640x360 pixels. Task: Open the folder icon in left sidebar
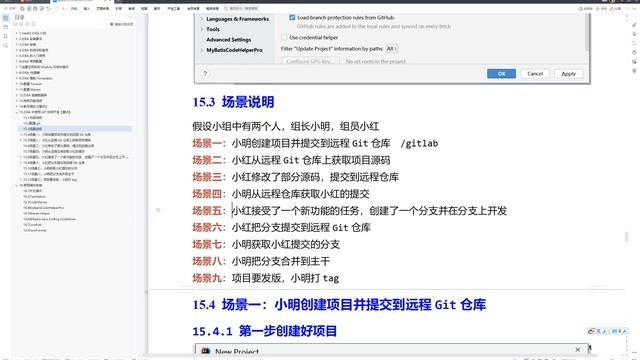coord(5,27)
